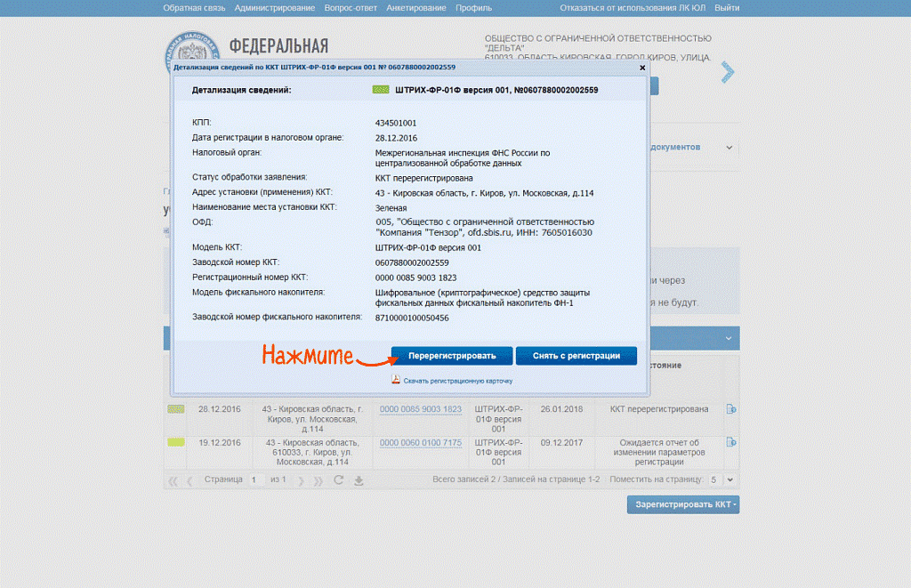The width and height of the screenshot is (911, 588).
Task: Download the registration card PDF link
Action: [457, 381]
